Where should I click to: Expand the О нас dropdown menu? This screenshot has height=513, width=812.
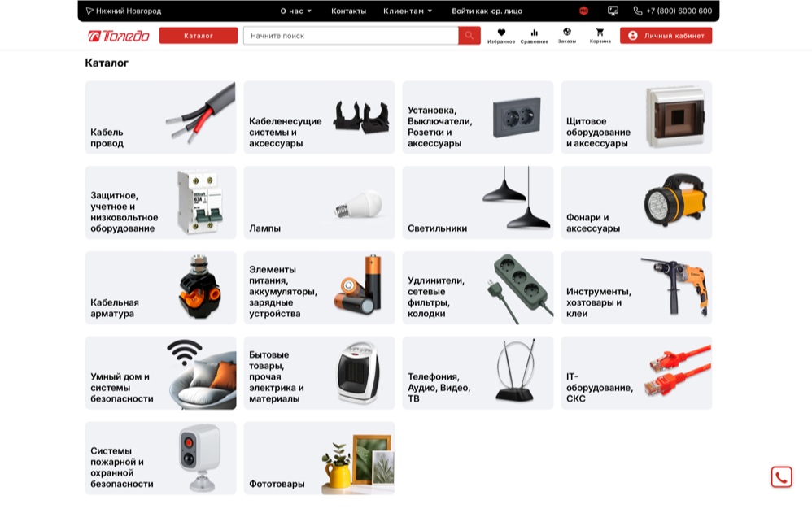295,11
